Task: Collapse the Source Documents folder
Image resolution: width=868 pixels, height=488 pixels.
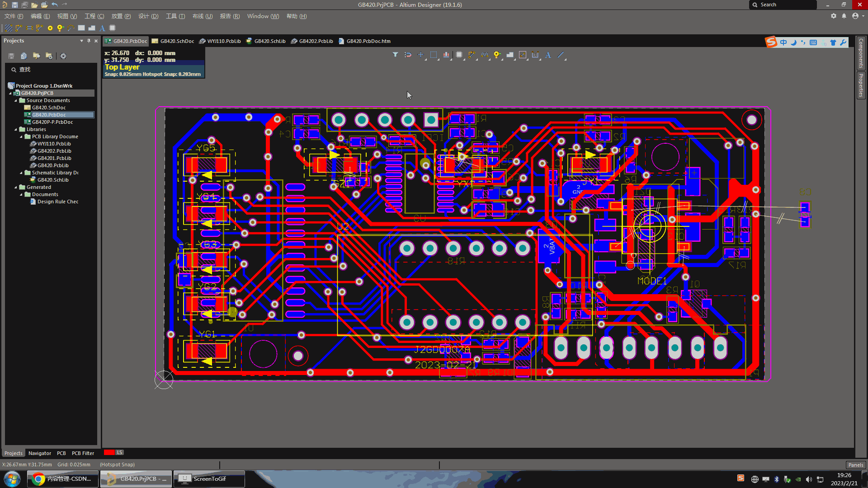Action: coord(16,100)
